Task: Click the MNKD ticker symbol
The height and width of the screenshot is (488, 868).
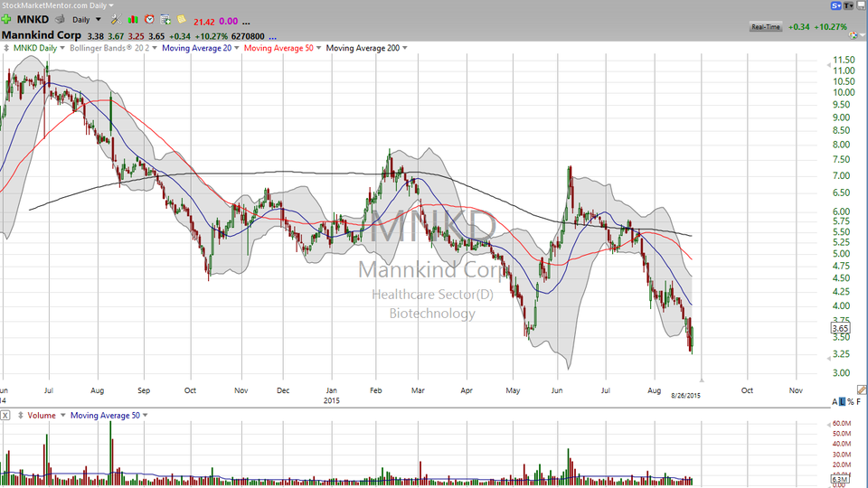Action: point(33,19)
